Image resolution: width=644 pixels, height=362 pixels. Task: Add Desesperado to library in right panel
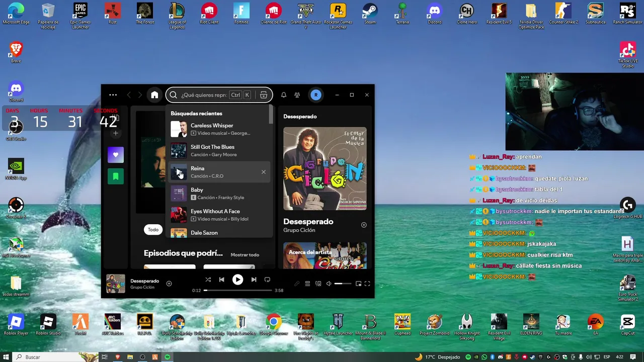click(364, 225)
